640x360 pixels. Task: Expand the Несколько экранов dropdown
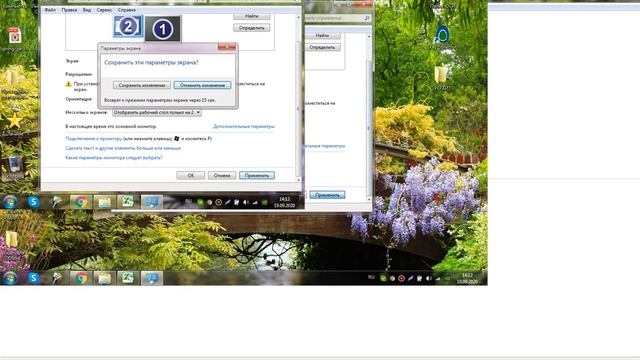pos(157,112)
